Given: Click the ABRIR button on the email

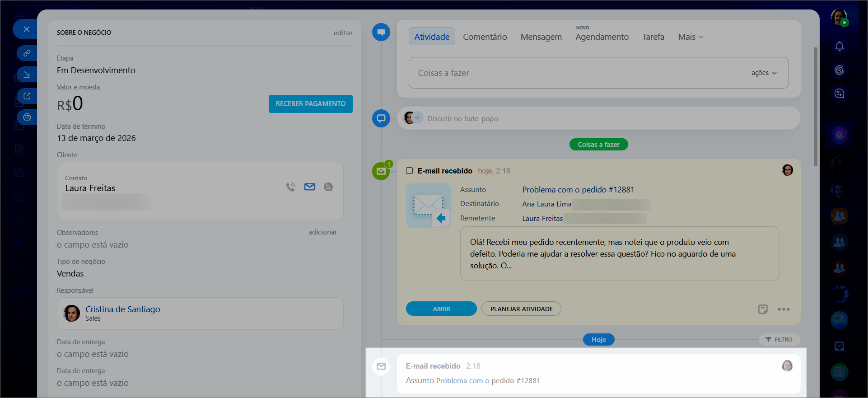Looking at the screenshot, I should pyautogui.click(x=441, y=309).
